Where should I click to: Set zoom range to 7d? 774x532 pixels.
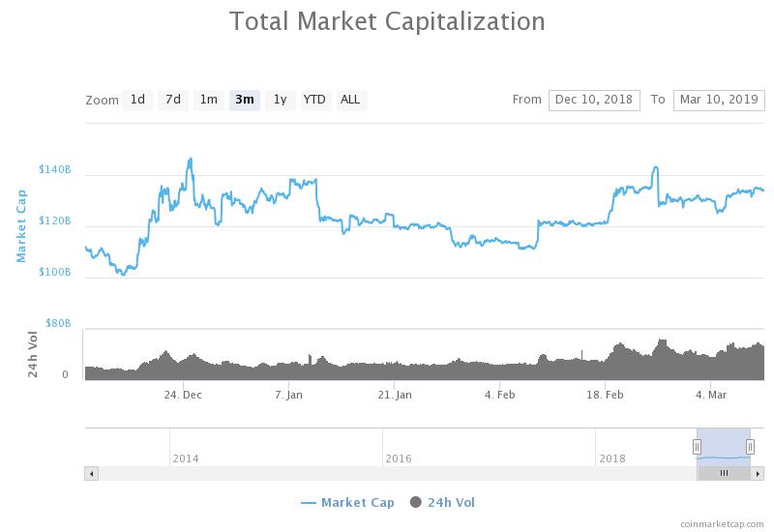(173, 100)
